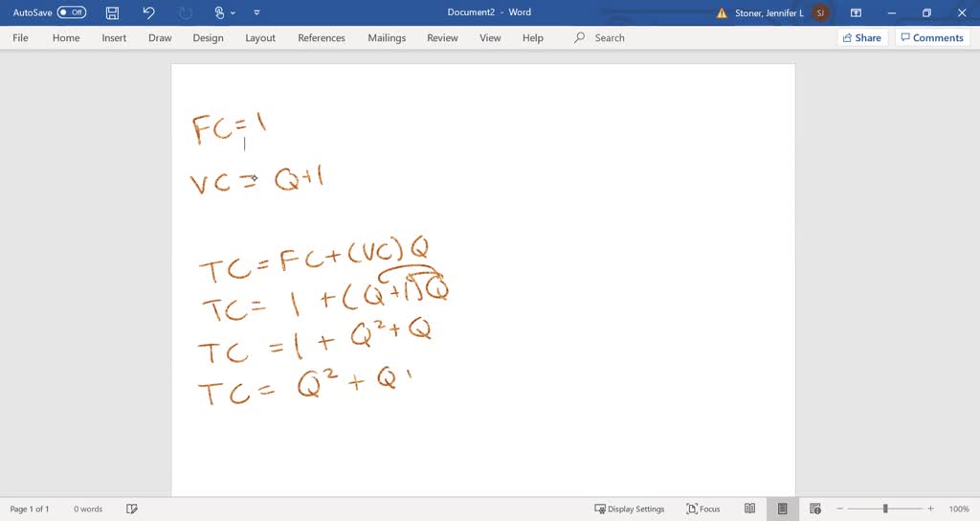Image resolution: width=980 pixels, height=521 pixels.
Task: Go to the Design tab
Action: (x=208, y=37)
